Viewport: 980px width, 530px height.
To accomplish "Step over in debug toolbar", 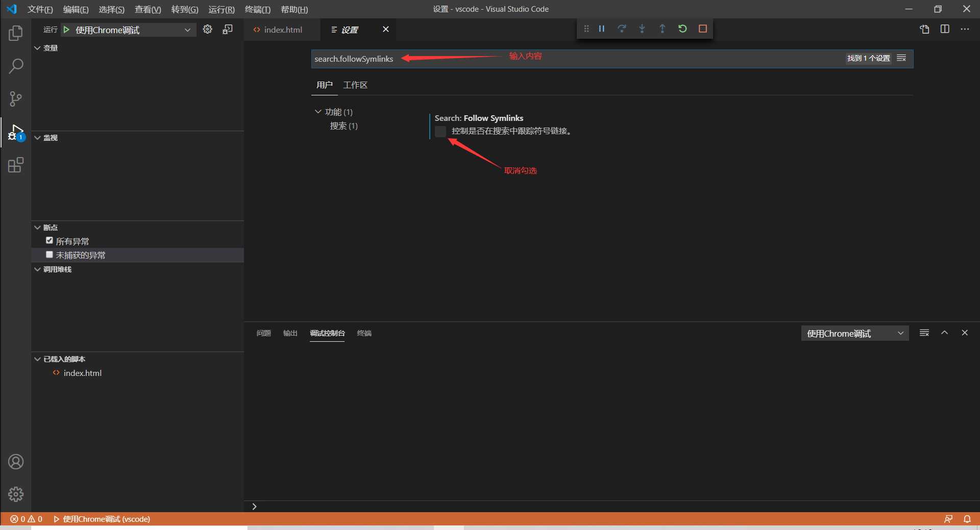I will coord(622,29).
